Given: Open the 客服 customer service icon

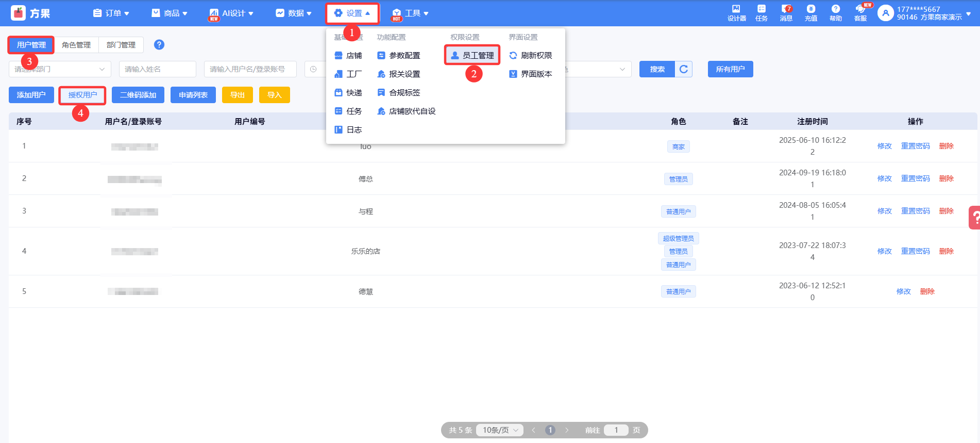Looking at the screenshot, I should [860, 13].
